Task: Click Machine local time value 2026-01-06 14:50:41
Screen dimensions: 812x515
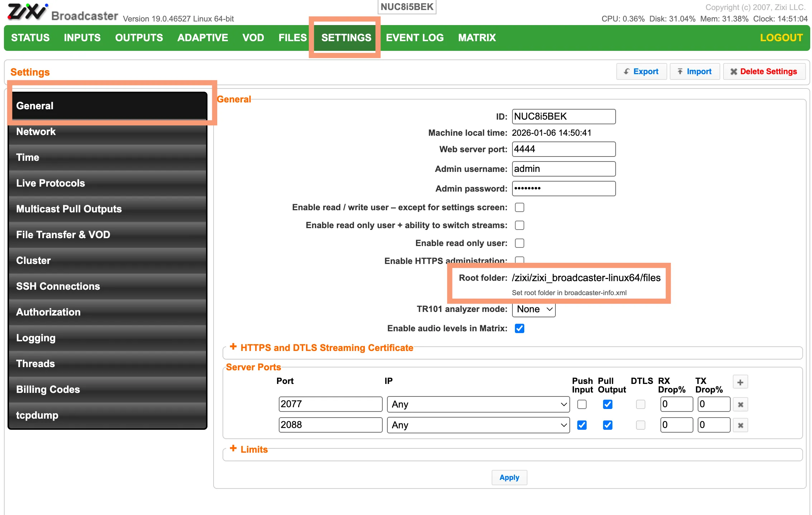Action: (551, 133)
